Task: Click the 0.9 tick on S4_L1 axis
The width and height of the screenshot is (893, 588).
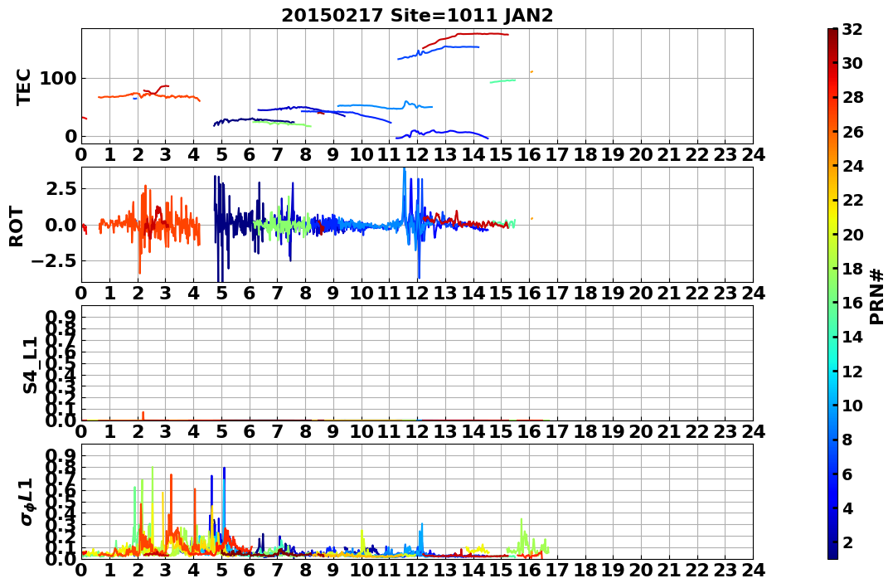Action: pyautogui.click(x=61, y=318)
